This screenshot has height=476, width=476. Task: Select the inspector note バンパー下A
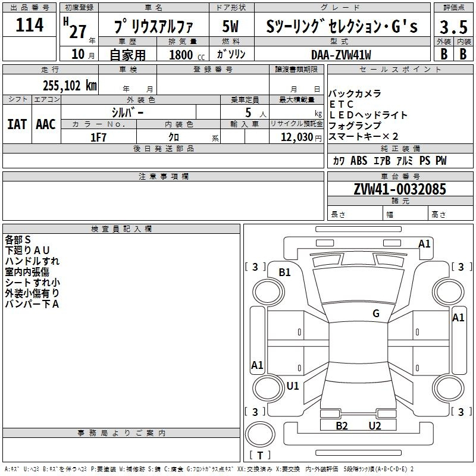(32, 303)
